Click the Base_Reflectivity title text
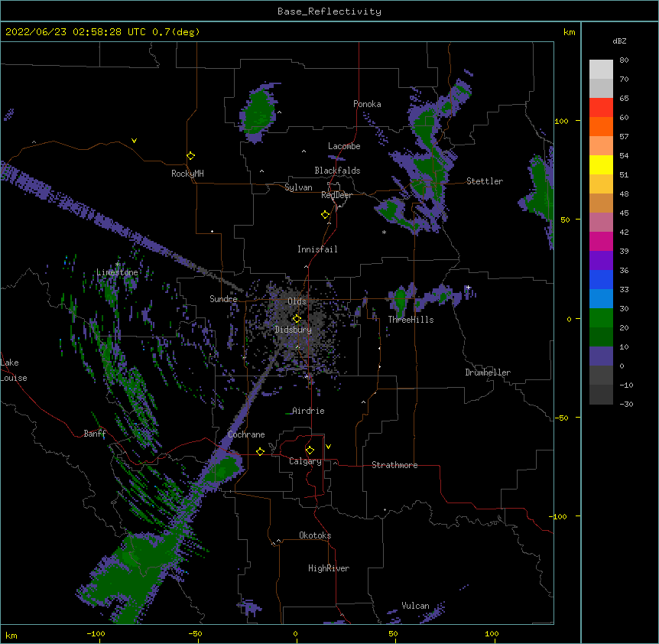This screenshot has width=659, height=644. pyautogui.click(x=329, y=11)
